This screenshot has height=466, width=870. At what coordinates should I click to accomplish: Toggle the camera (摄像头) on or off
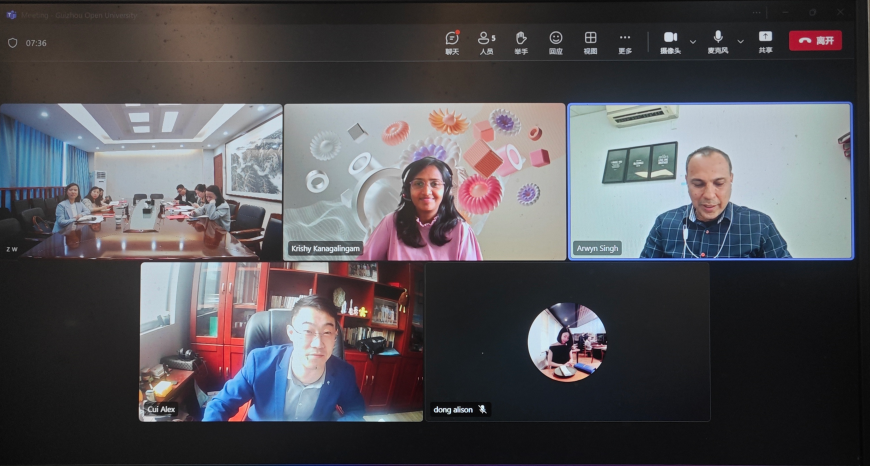[x=670, y=39]
